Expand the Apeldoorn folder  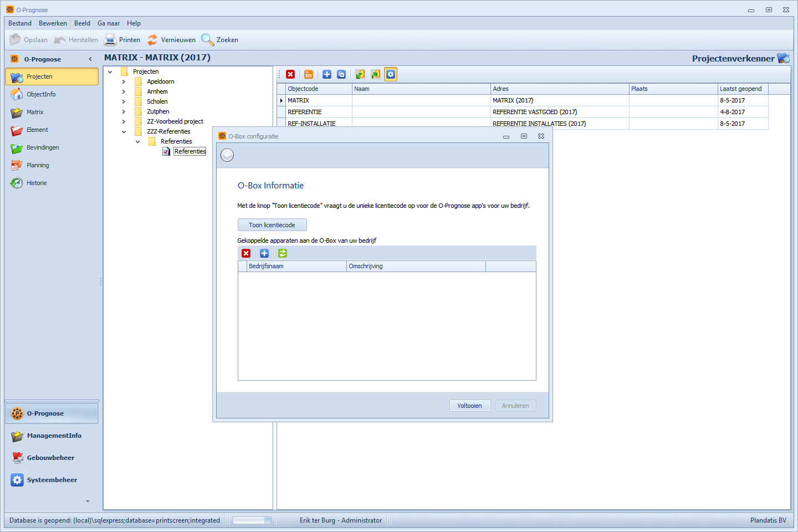click(124, 81)
